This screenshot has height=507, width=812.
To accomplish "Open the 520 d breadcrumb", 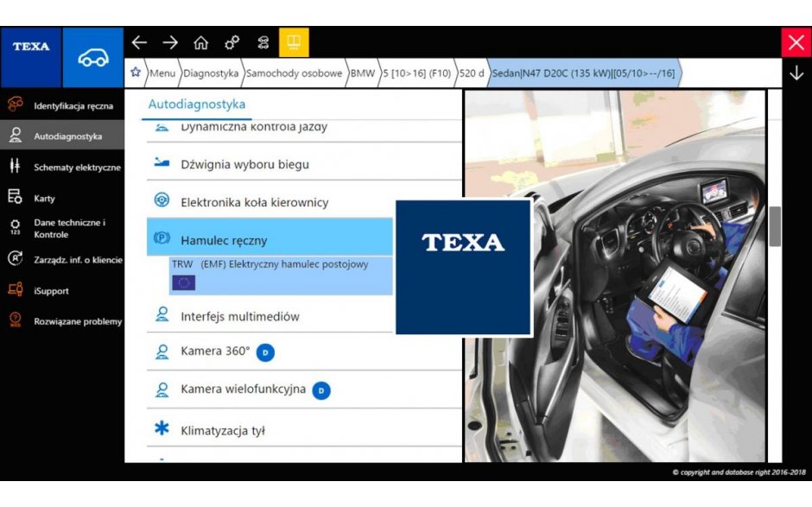I will point(472,73).
